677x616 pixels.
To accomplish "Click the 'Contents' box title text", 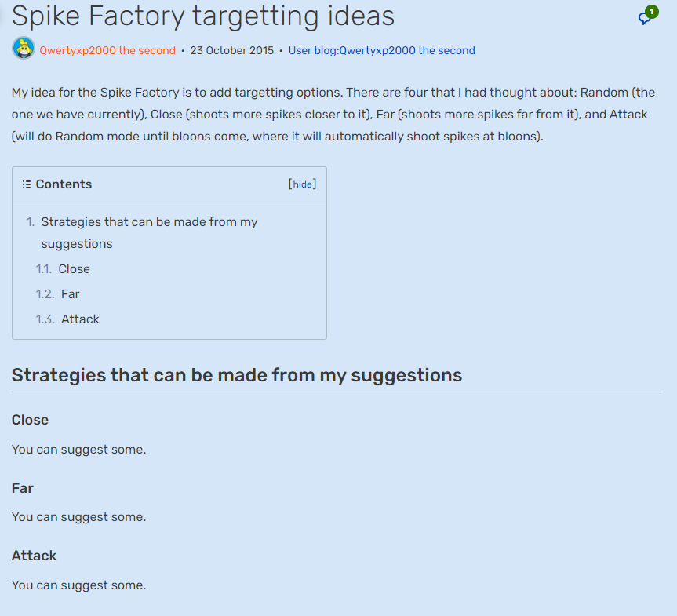I will [x=64, y=184].
